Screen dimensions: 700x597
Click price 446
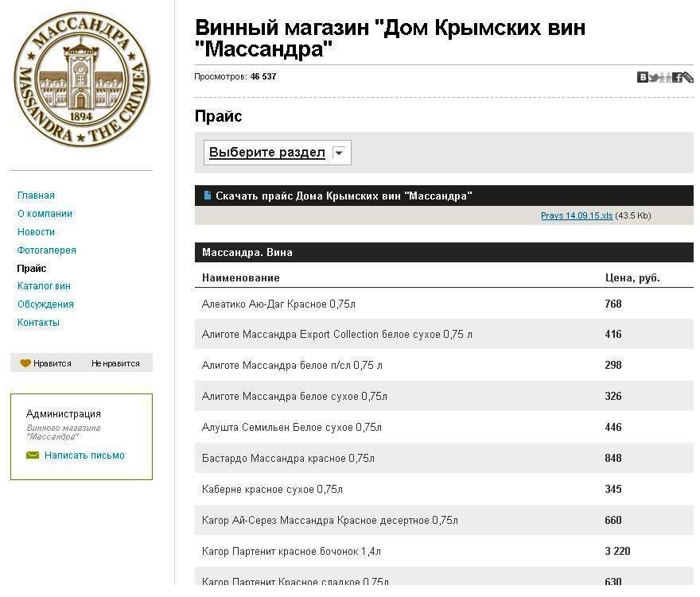click(613, 428)
